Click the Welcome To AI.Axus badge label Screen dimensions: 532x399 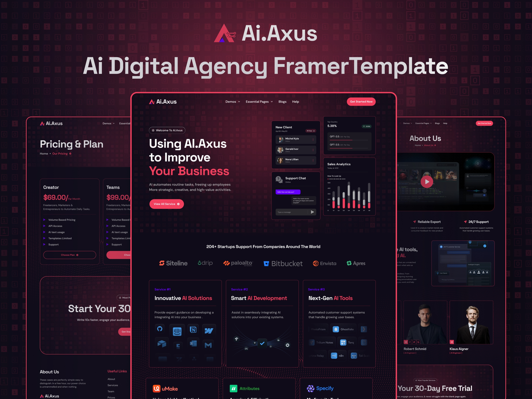pyautogui.click(x=168, y=131)
